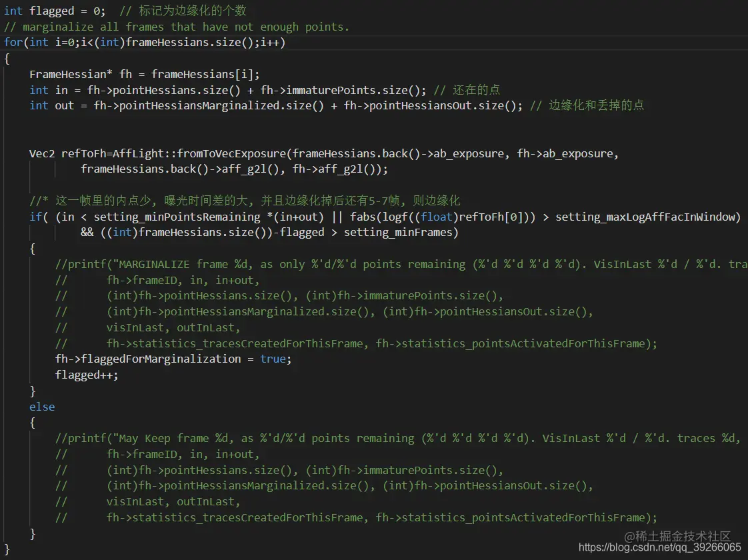Click the 'flagged++;' statement
Screen dimensions: 748x560
pos(87,375)
